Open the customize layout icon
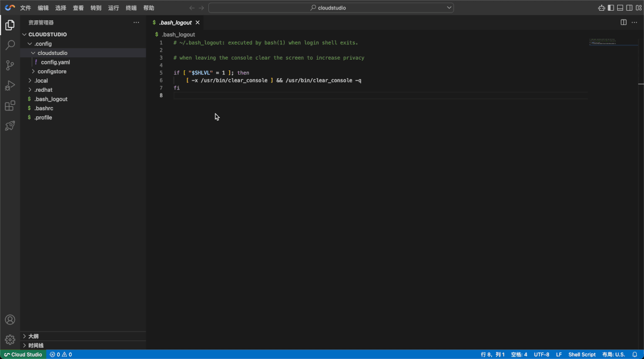644x359 pixels. coord(639,8)
